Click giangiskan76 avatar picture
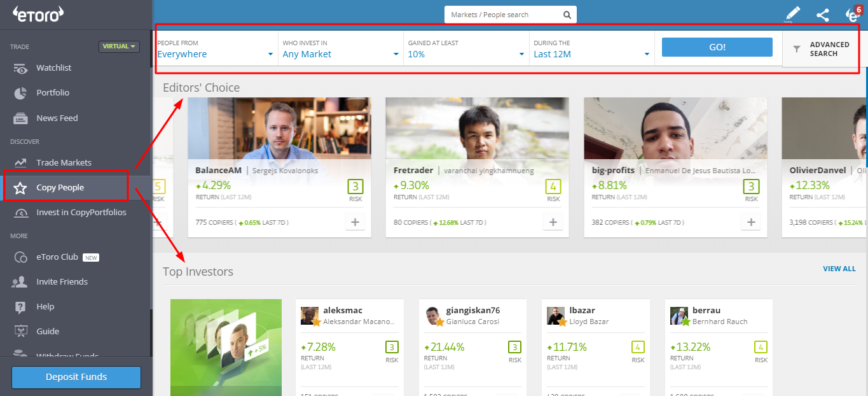This screenshot has height=396, width=868. coord(432,316)
